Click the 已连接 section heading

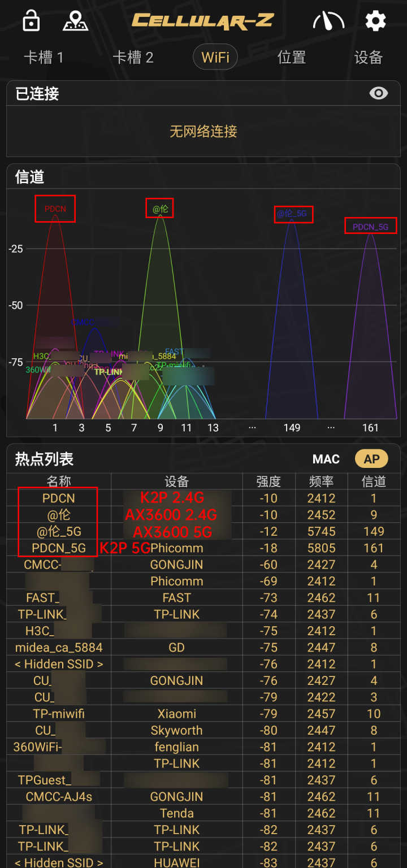coord(37,93)
